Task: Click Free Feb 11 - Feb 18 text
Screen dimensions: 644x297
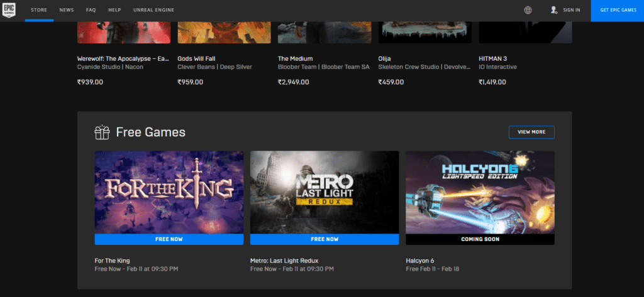Action: click(x=433, y=269)
